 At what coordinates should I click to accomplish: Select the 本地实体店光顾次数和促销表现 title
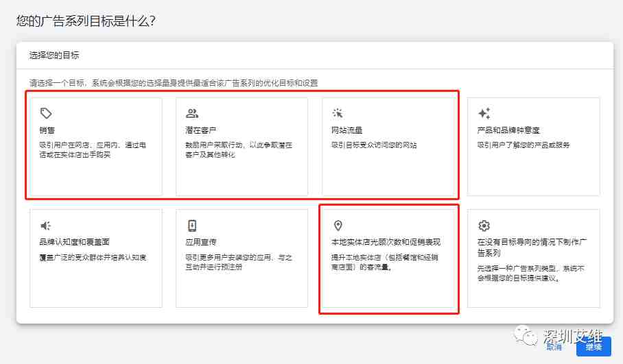386,242
